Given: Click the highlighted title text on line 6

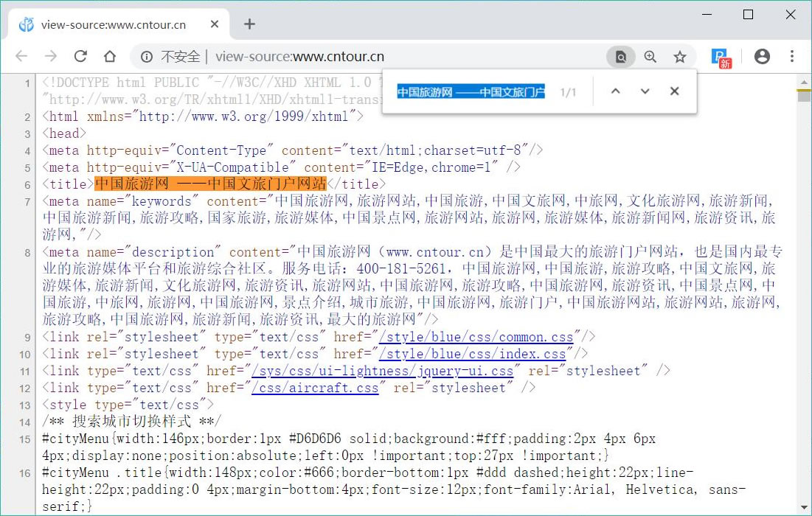Looking at the screenshot, I should 211,184.
